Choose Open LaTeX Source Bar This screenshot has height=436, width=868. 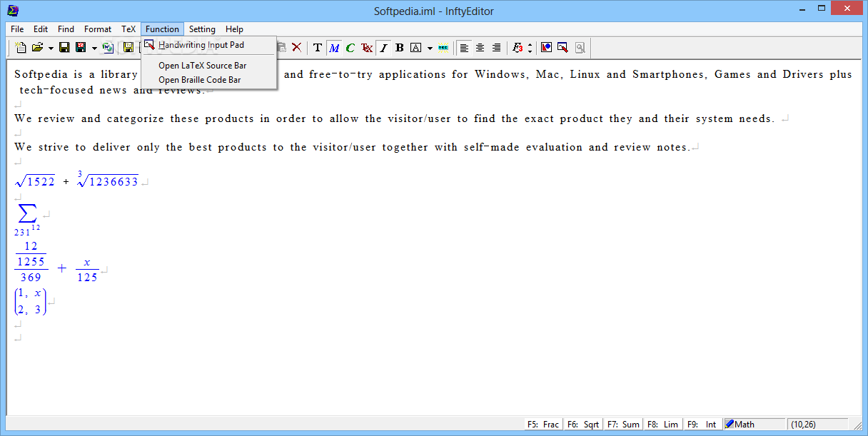(x=209, y=66)
